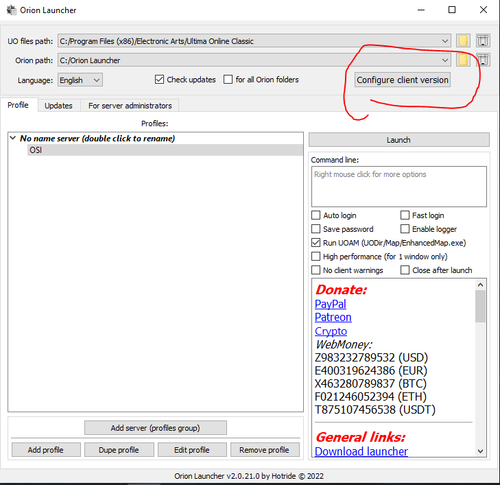Click the links panel scrollbar thumb
The image size is (500, 485).
pos(480,306)
